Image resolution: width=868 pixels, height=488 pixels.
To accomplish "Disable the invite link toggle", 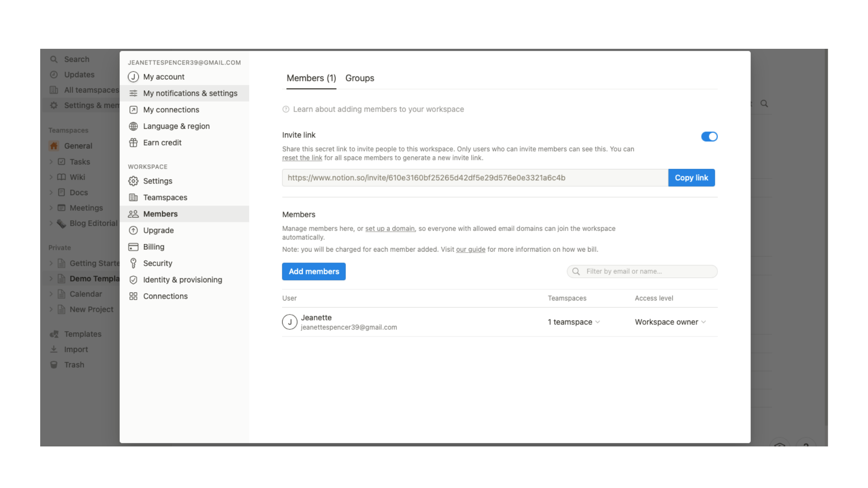I will pyautogui.click(x=709, y=136).
